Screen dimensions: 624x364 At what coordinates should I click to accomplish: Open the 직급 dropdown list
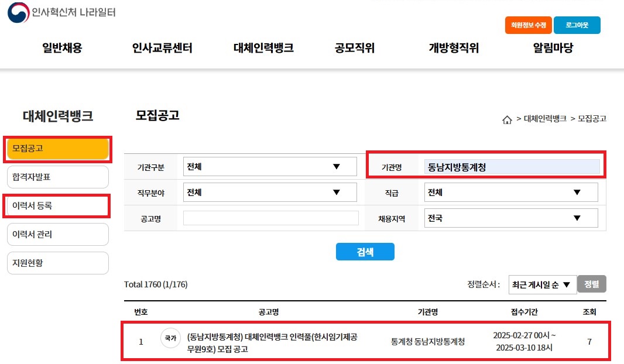point(510,193)
